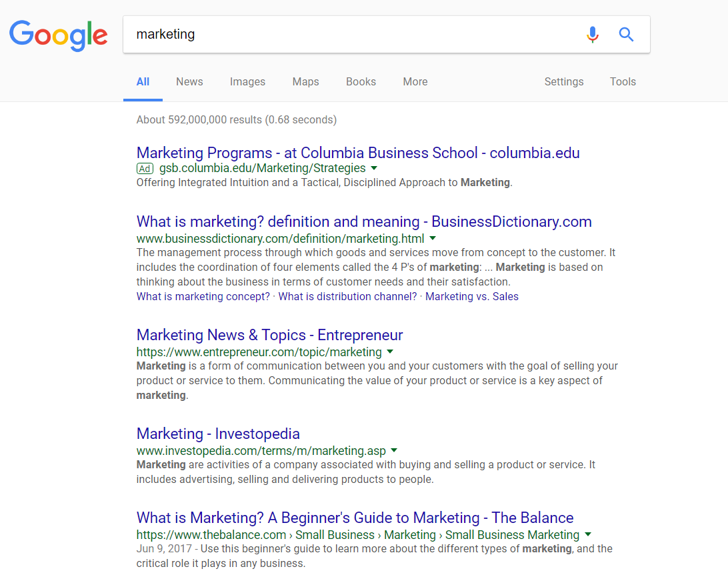Click the magnifying glass search button
This screenshot has width=728, height=579.
click(626, 35)
